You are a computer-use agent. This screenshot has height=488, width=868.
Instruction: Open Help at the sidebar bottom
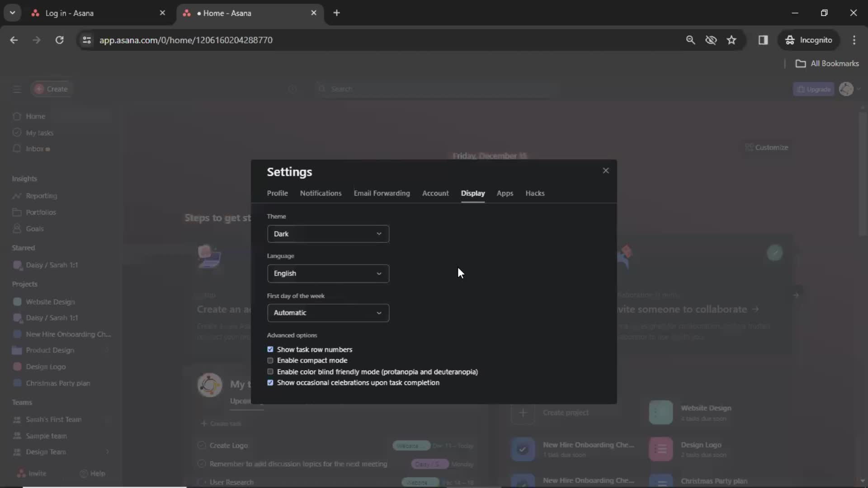[93, 473]
